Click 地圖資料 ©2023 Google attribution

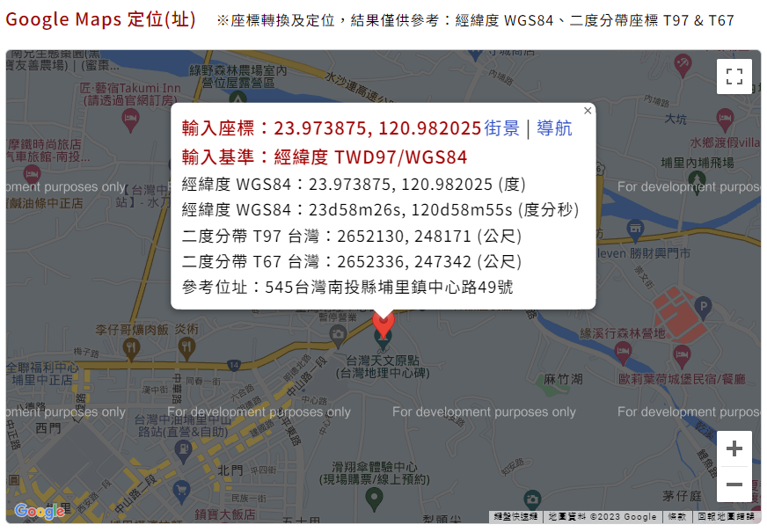click(603, 517)
